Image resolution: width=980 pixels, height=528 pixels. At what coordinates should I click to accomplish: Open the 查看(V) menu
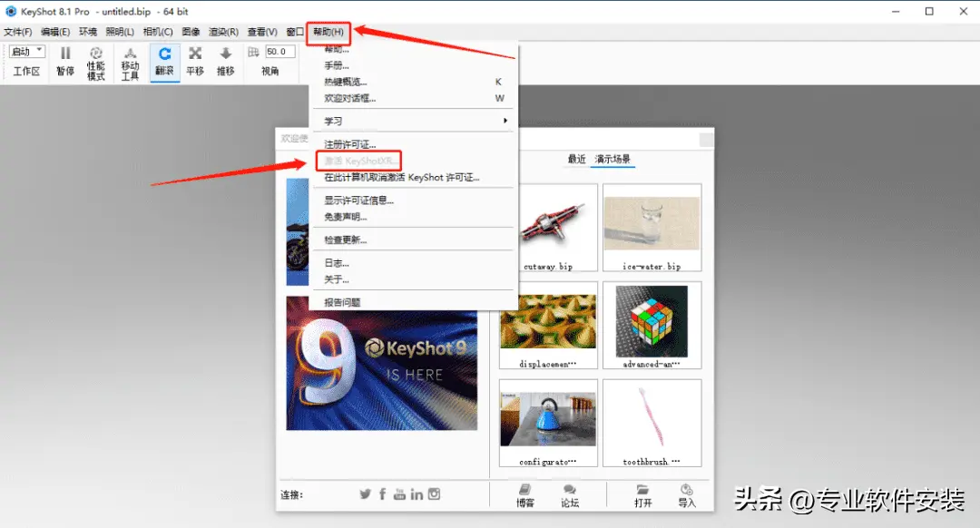(262, 32)
